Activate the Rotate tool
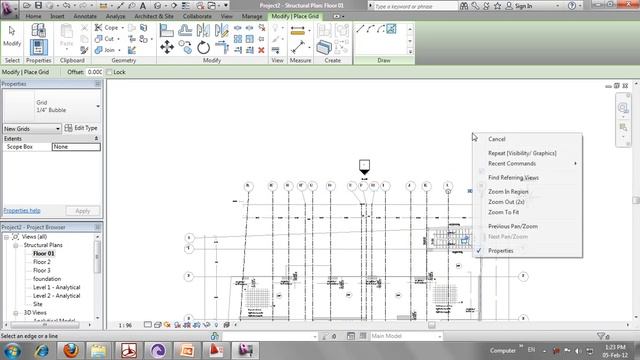Viewport: 640px width, 360px height. coord(203,47)
